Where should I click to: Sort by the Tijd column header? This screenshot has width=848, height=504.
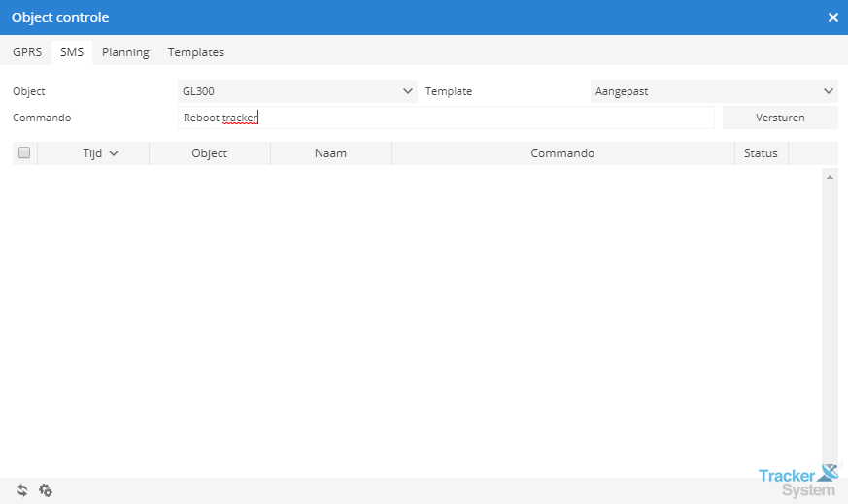point(93,153)
